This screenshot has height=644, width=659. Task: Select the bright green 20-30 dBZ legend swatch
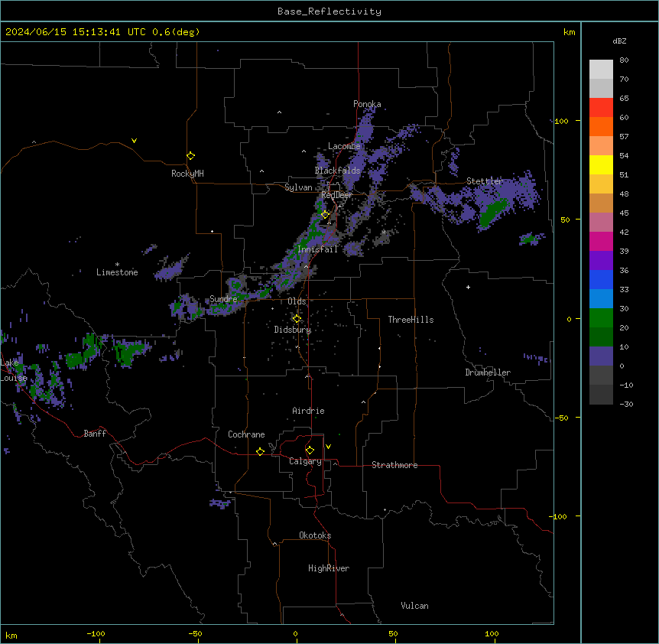601,318
